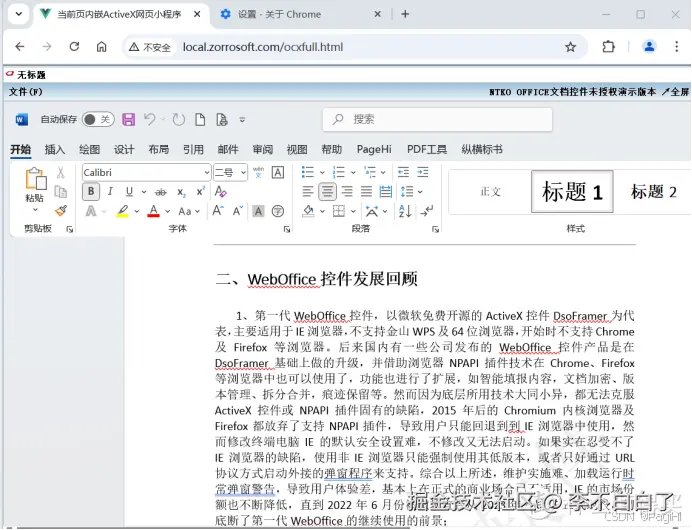This screenshot has height=530, width=692.
Task: Insert enclosed character (circled 字)
Action: point(278,211)
